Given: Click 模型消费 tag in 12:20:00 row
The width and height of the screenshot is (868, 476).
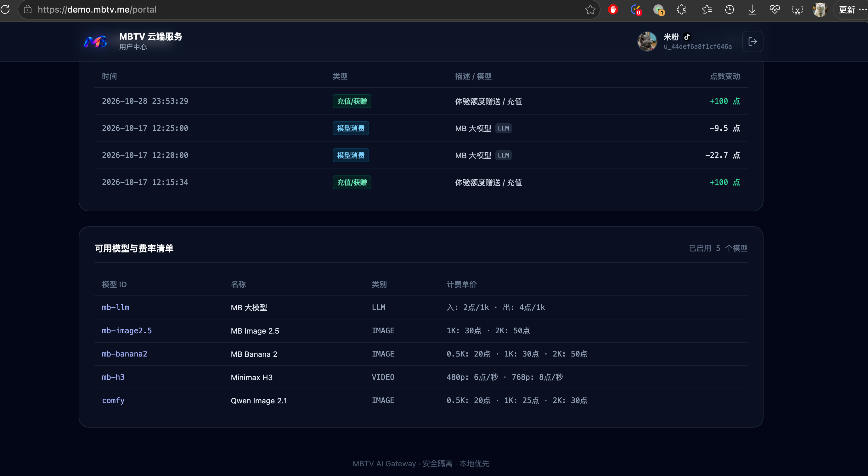Looking at the screenshot, I should [x=350, y=155].
